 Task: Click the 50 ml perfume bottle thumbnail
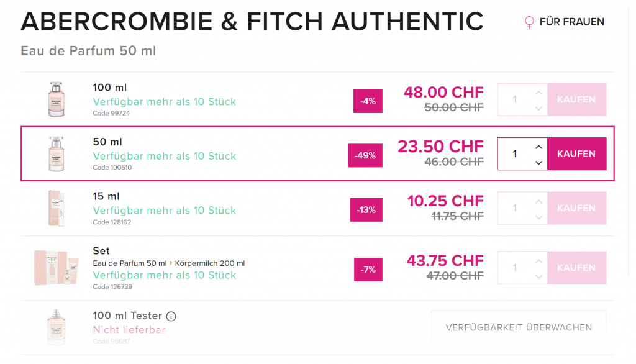click(56, 153)
